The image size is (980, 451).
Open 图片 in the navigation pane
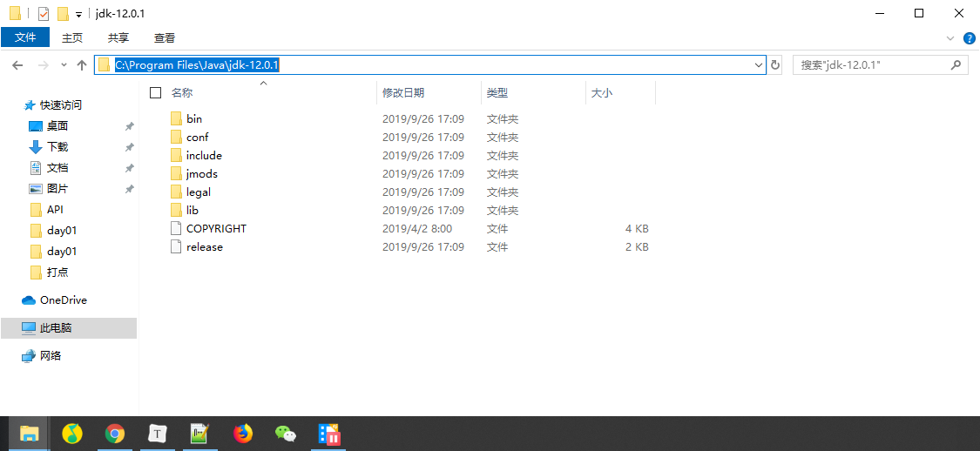coord(57,189)
